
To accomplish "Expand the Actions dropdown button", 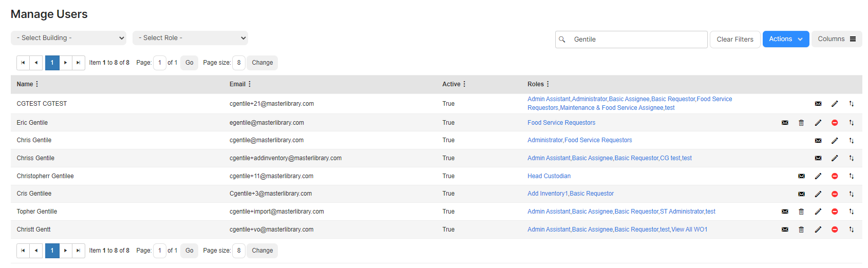I will click(786, 39).
